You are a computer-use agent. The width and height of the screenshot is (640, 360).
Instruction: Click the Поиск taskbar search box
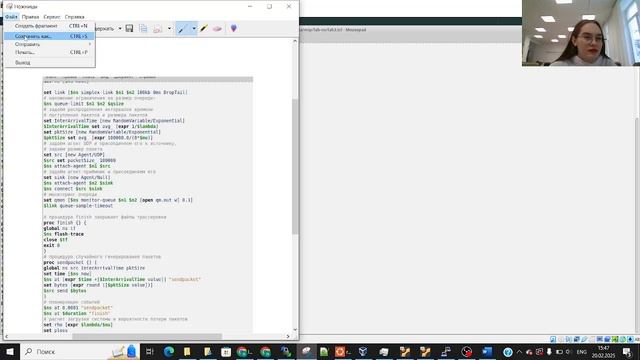[79, 351]
